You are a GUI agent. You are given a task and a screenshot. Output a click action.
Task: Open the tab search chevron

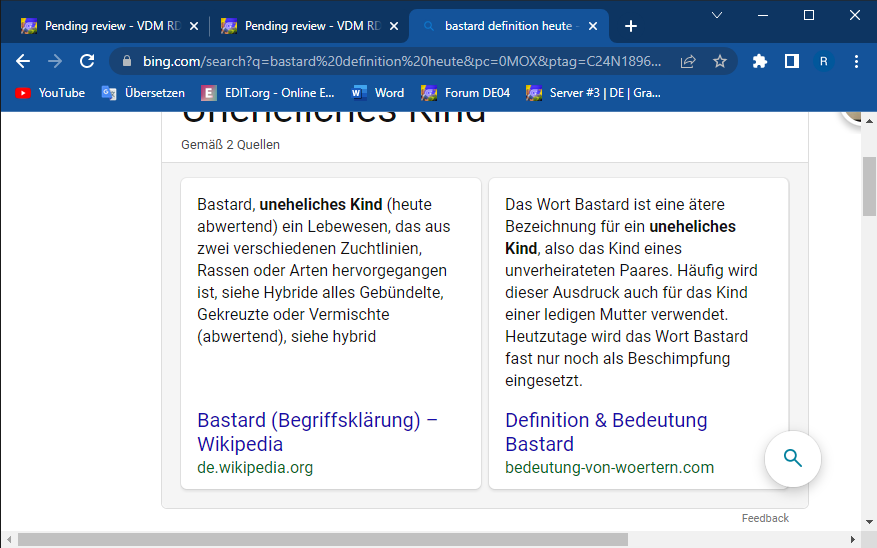(x=716, y=15)
